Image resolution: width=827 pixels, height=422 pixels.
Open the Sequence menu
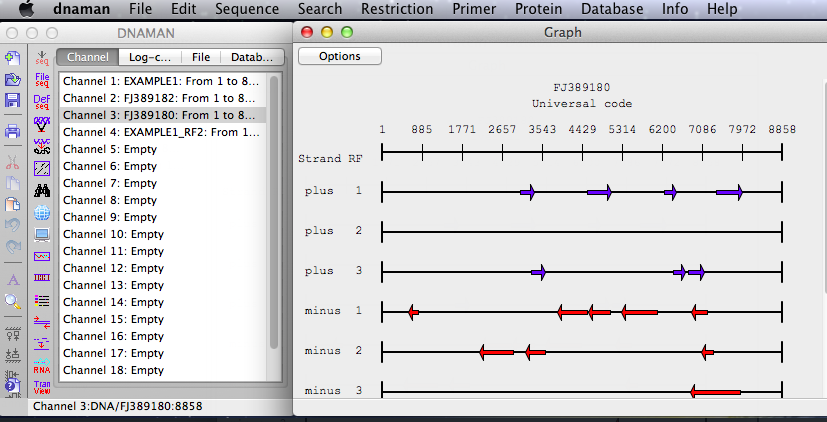point(247,9)
